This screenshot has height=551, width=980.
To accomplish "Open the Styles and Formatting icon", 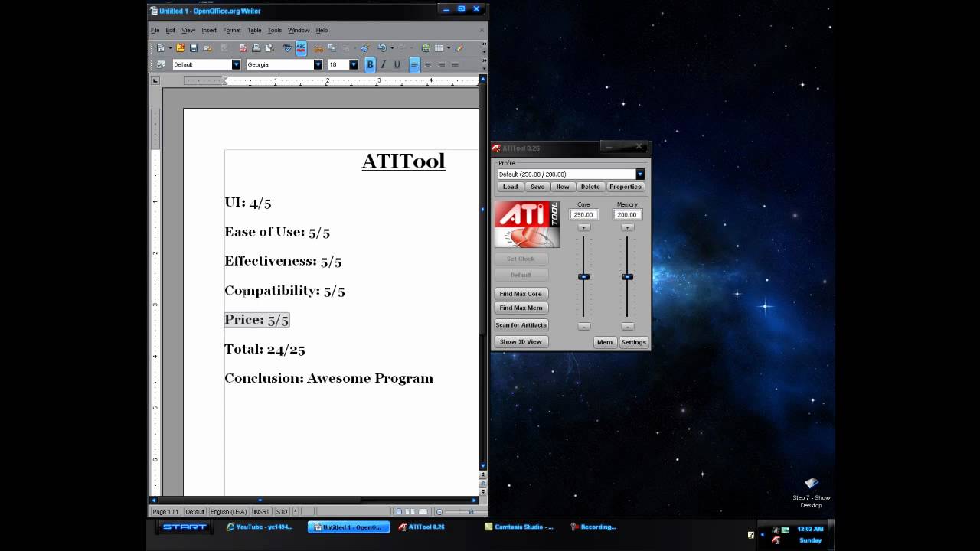I will pyautogui.click(x=160, y=64).
